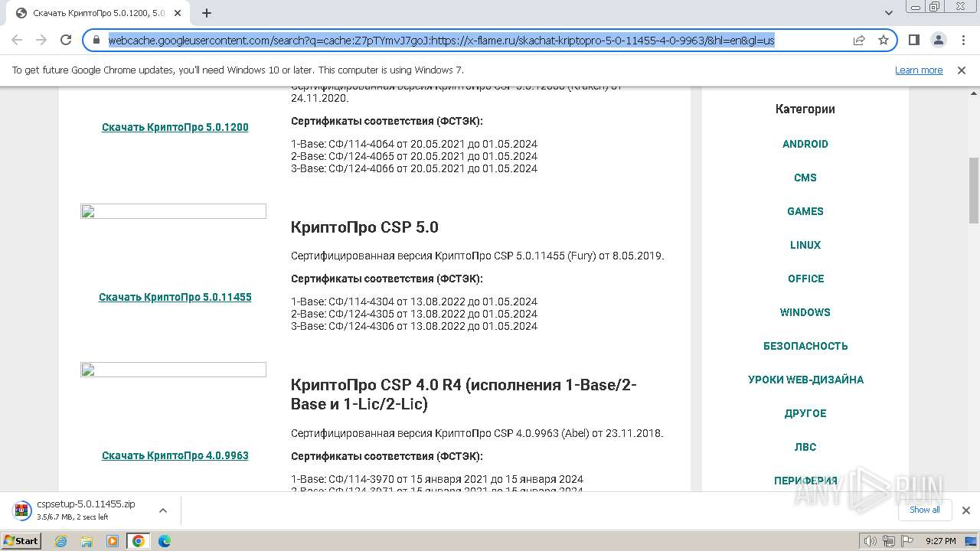Open the ПЕРИФЕРИЯ category
The image size is (980, 551).
pos(805,481)
